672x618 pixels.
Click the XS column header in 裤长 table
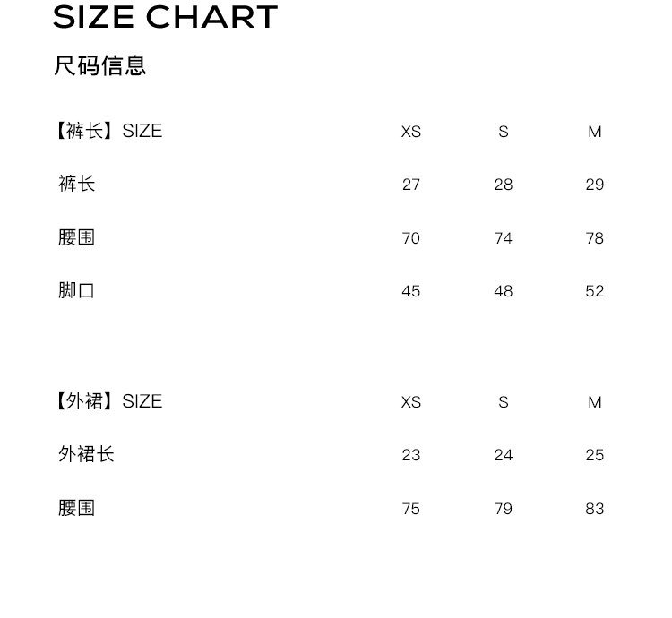coord(411,132)
